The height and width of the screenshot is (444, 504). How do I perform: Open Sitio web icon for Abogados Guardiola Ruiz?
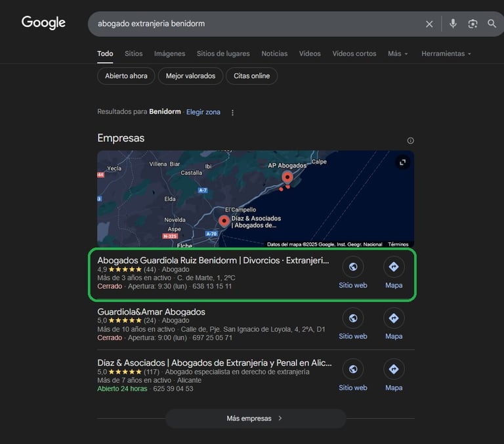[x=353, y=267]
